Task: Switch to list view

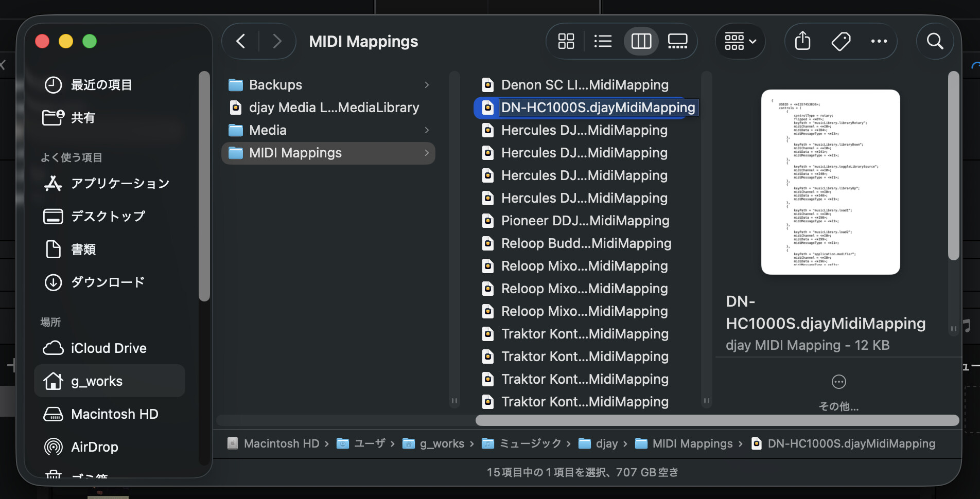Action: point(603,41)
